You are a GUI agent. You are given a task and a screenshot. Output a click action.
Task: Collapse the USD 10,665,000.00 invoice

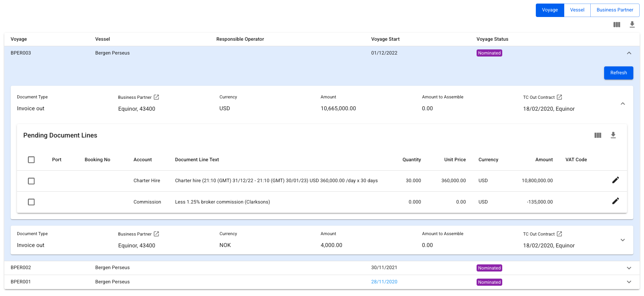(x=623, y=104)
